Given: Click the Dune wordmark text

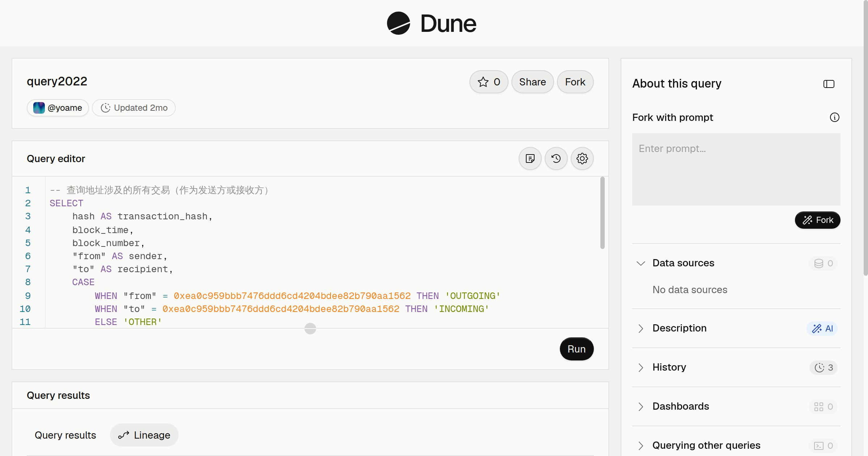Looking at the screenshot, I should click(x=448, y=24).
